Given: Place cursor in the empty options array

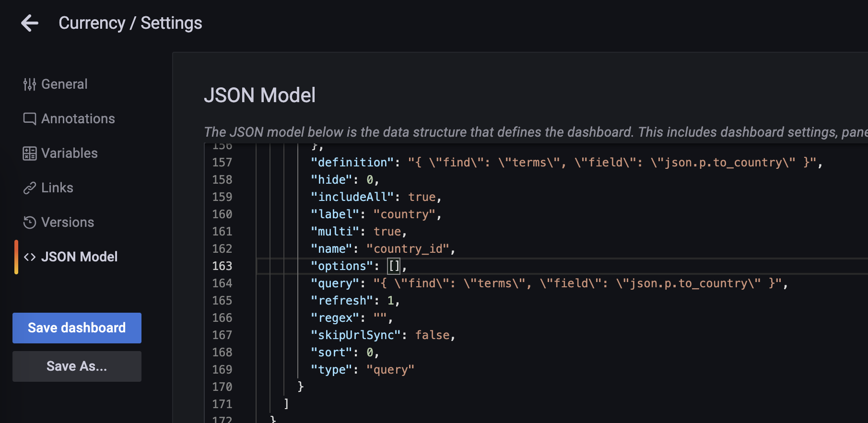Looking at the screenshot, I should coord(393,266).
